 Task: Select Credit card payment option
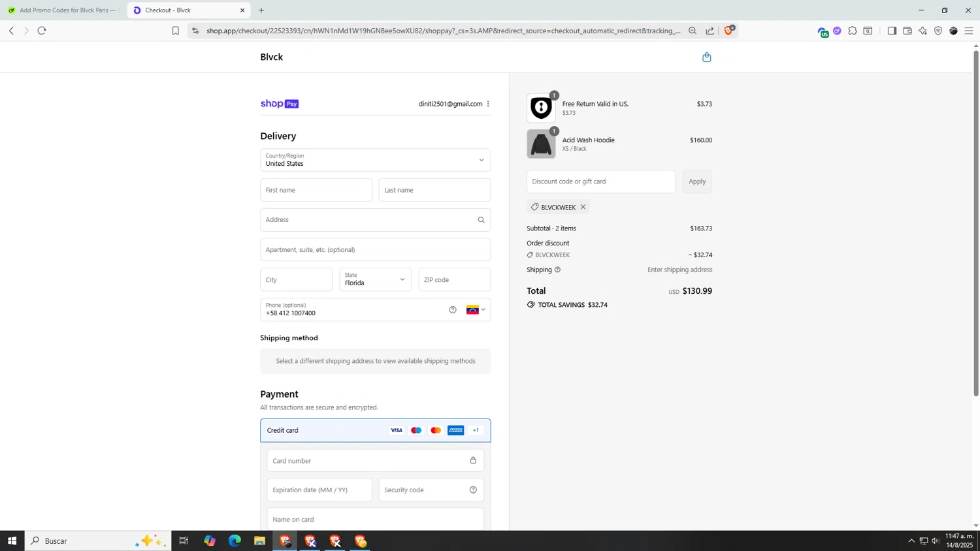[376, 430]
